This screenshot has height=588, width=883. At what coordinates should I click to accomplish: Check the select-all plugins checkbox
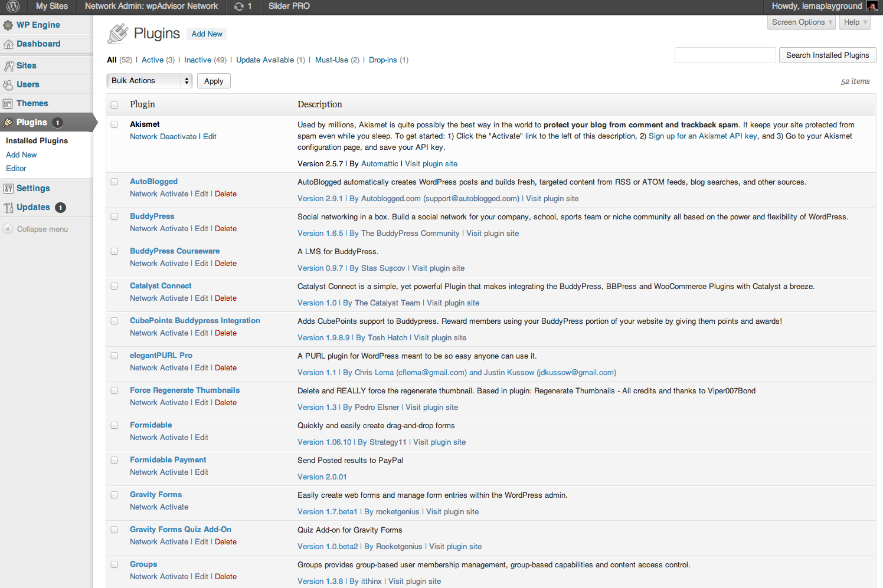(x=114, y=104)
